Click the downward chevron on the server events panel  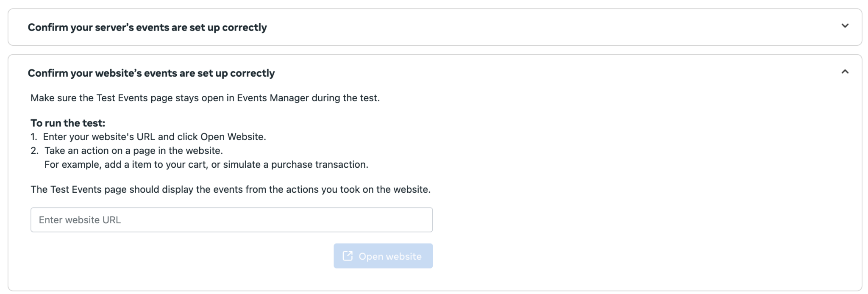[x=845, y=25]
